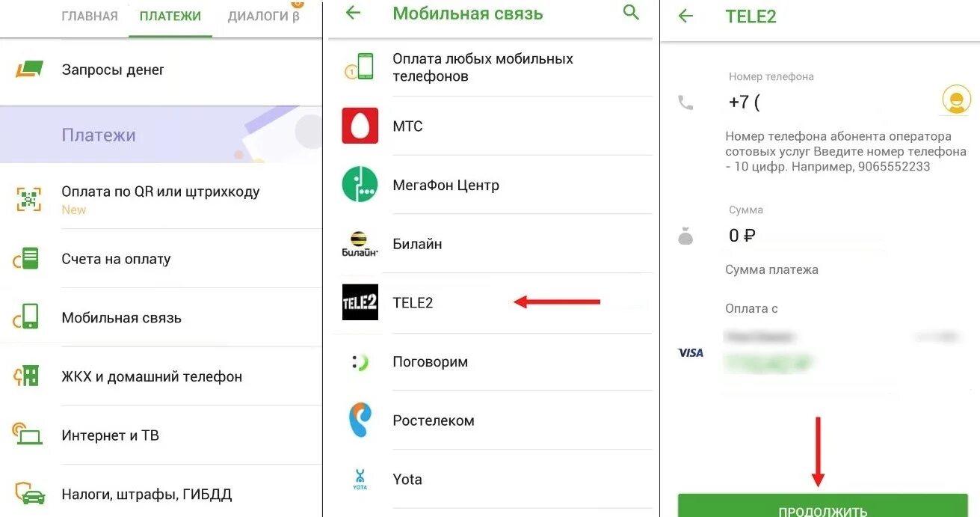Click the green Продолжить button
This screenshot has width=980, height=517.
coord(822,506)
